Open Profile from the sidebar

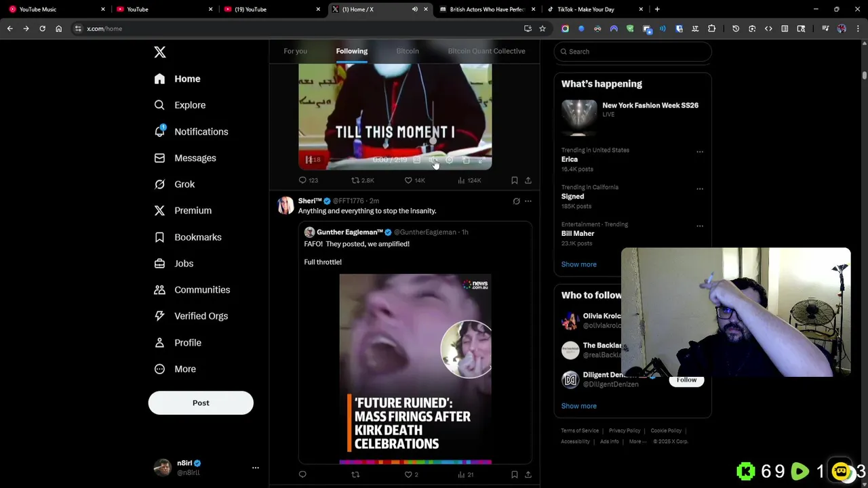point(178,342)
